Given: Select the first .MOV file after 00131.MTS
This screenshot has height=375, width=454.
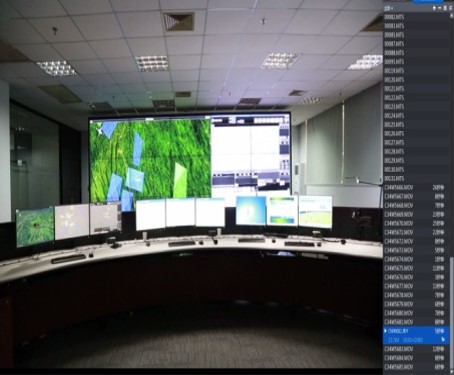Looking at the screenshot, I should point(416,188).
